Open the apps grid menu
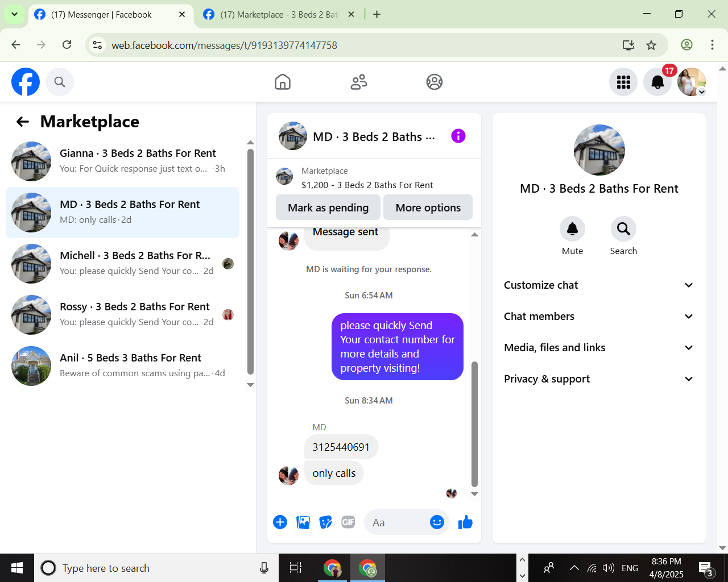The image size is (728, 582). click(623, 82)
